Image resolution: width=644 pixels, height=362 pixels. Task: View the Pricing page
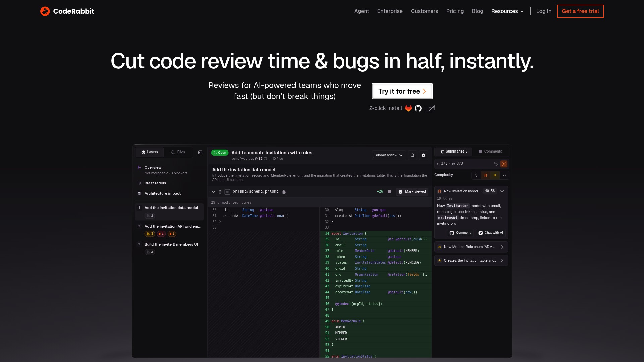click(455, 11)
